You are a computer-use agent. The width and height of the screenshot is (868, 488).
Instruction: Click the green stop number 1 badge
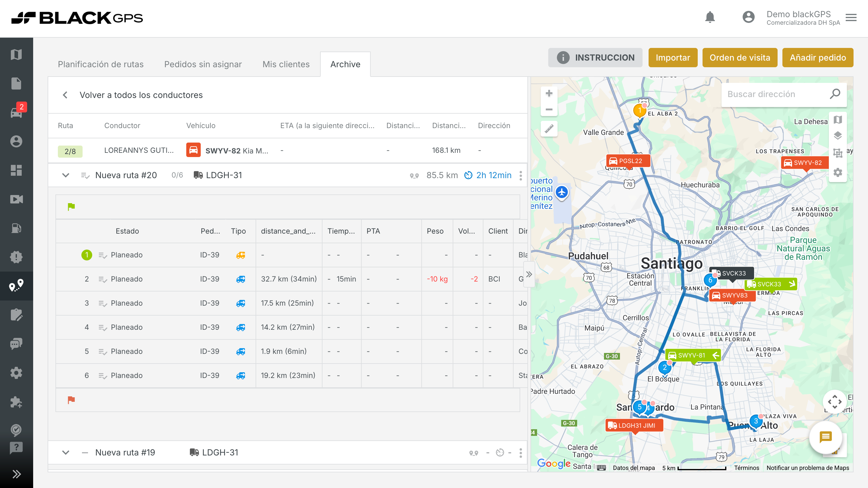(86, 255)
